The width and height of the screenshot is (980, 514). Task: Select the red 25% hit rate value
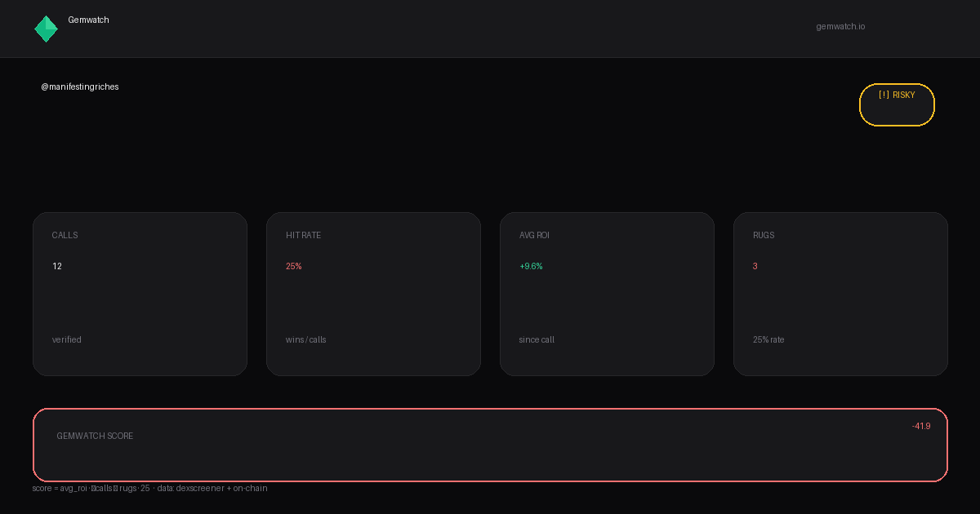294,266
